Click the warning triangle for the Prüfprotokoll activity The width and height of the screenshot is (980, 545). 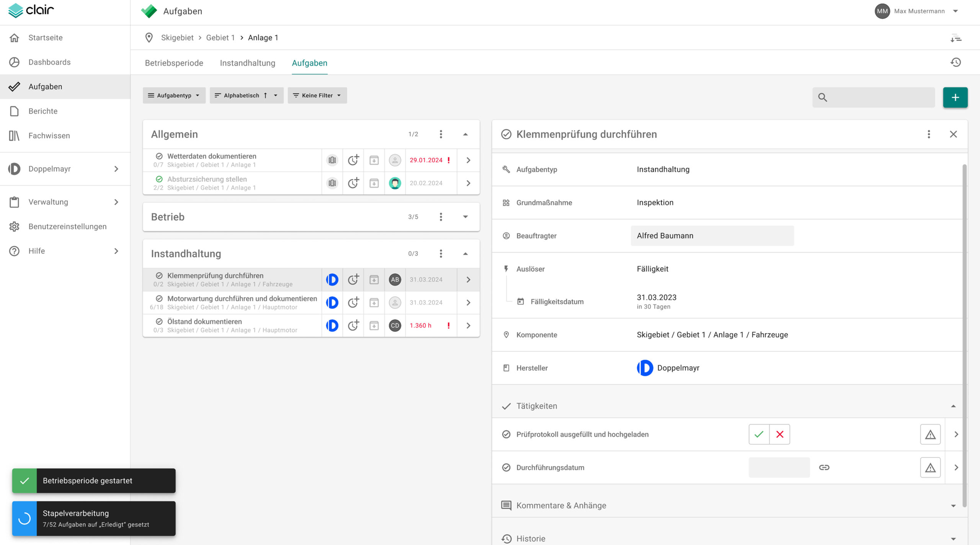[x=930, y=434]
